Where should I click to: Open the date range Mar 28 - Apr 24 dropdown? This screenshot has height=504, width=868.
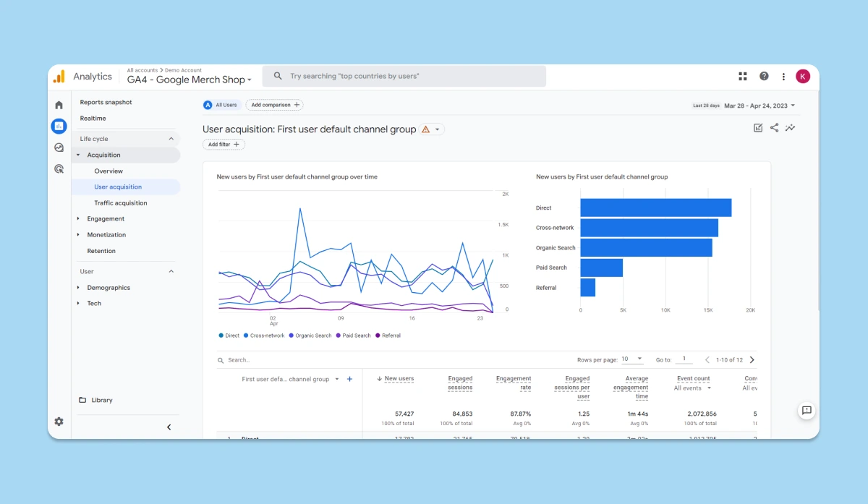click(759, 106)
